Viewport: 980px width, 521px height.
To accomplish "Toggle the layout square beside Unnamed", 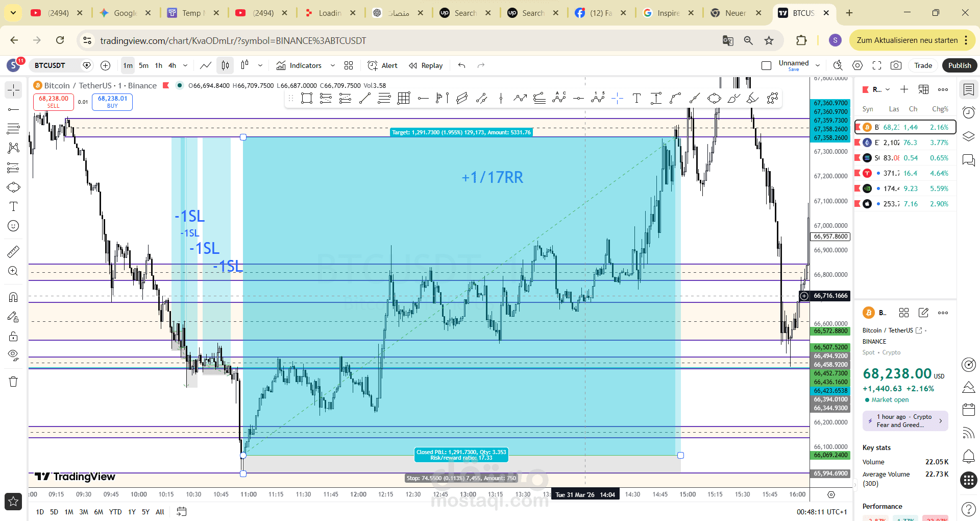I will coord(766,65).
